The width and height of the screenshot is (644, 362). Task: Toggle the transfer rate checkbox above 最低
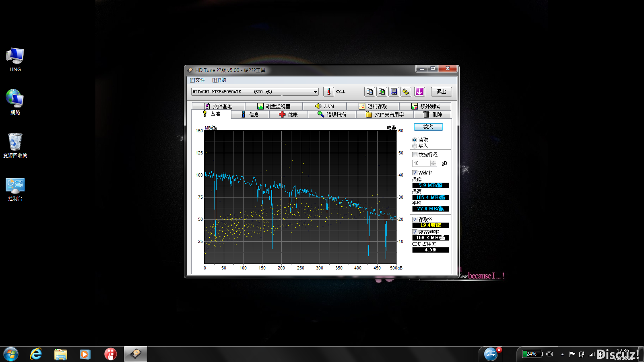pos(415,173)
